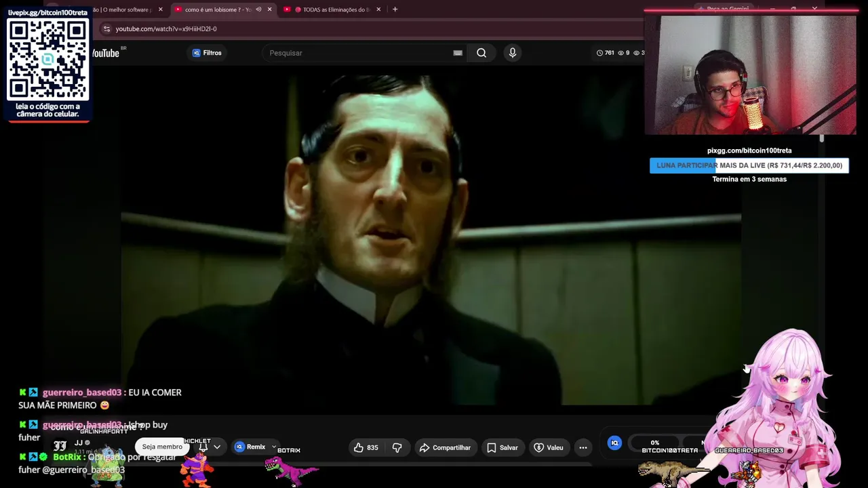Expand the Remix dropdown arrow

click(274, 447)
